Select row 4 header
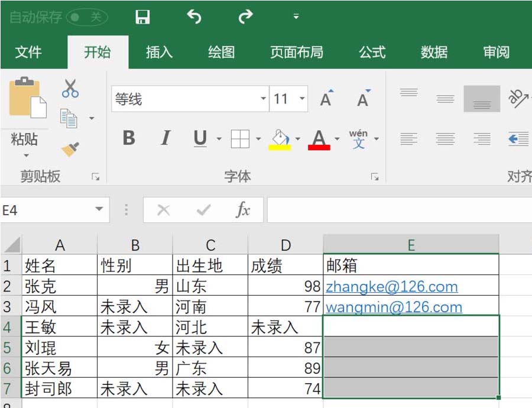Screen dimensions: 532x408 pyautogui.click(x=11, y=326)
